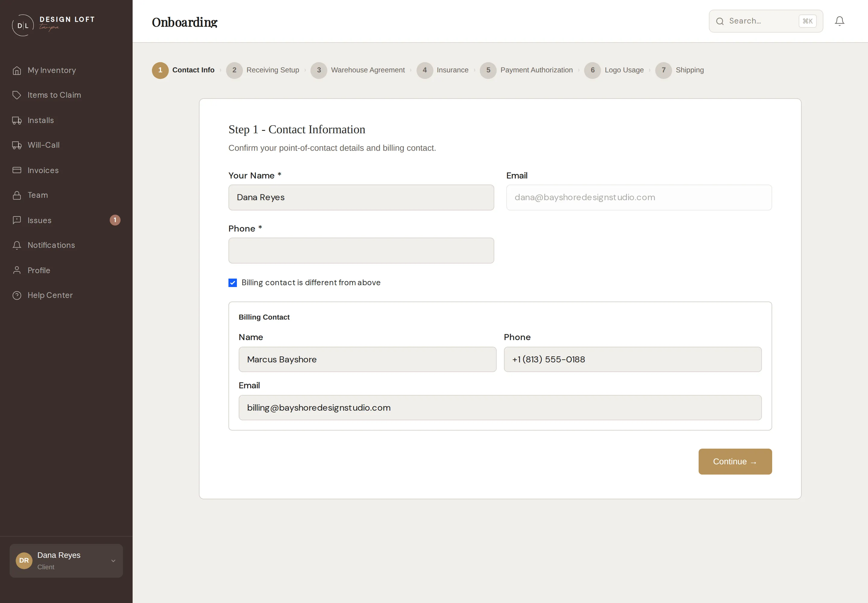This screenshot has width=868, height=603.
Task: Click the My Inventory home icon
Action: [x=17, y=70]
